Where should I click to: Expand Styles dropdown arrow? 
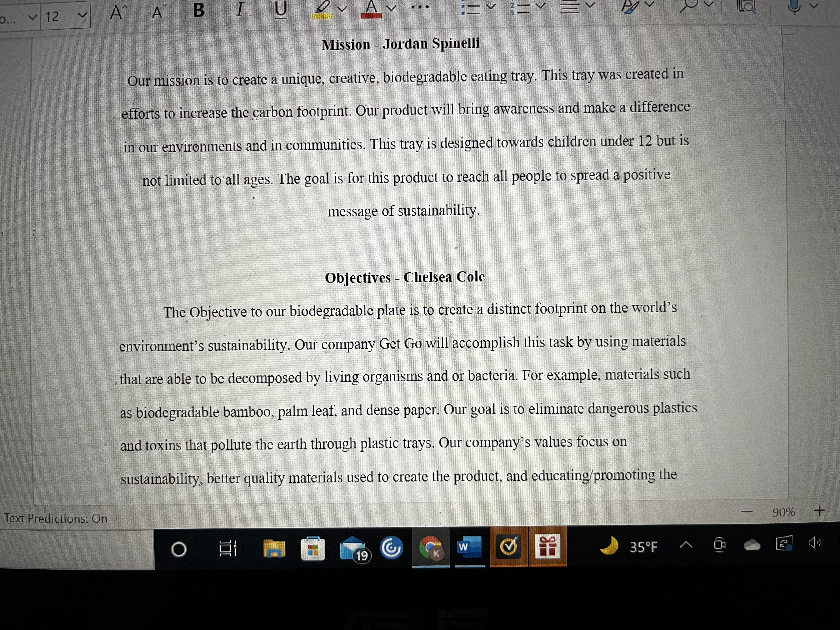[650, 5]
